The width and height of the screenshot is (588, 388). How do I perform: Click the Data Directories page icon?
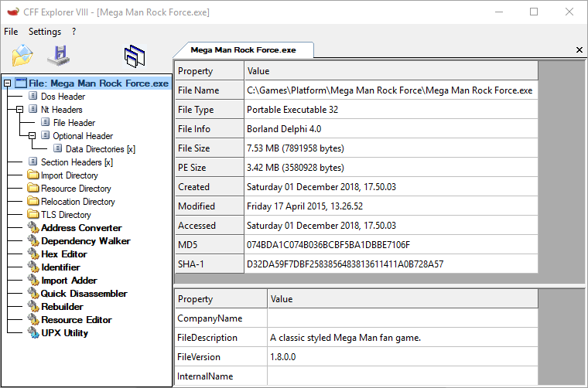[x=58, y=148]
